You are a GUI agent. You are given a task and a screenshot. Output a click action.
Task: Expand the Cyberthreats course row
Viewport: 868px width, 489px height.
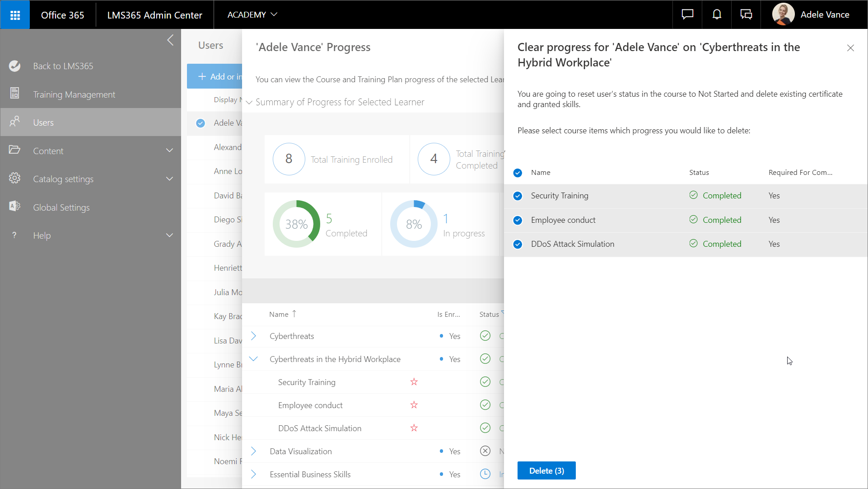coord(253,336)
